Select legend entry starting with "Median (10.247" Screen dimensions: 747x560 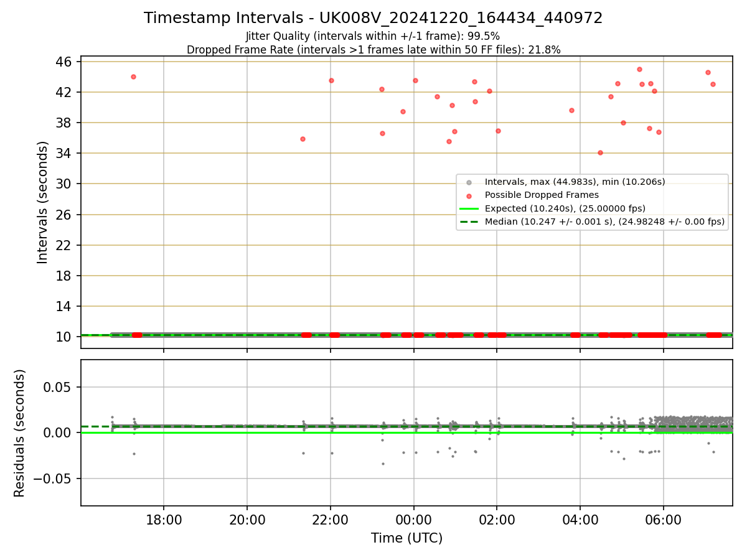coord(604,222)
